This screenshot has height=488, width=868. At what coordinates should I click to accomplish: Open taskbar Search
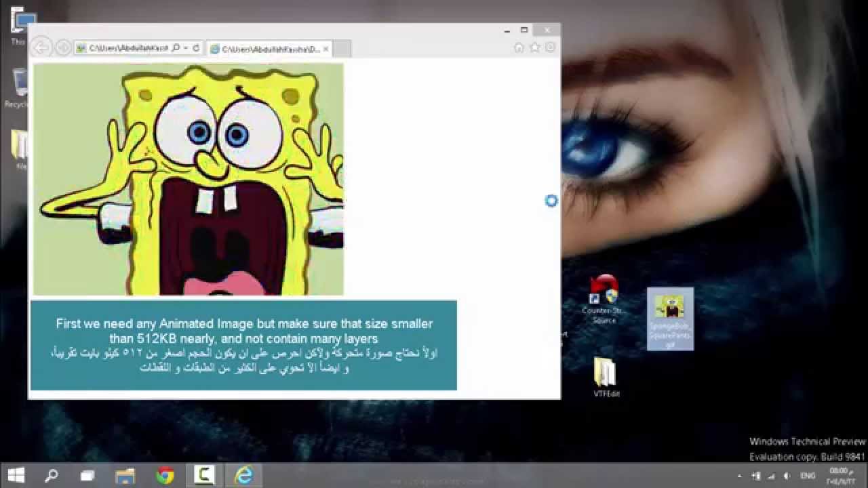(x=51, y=475)
